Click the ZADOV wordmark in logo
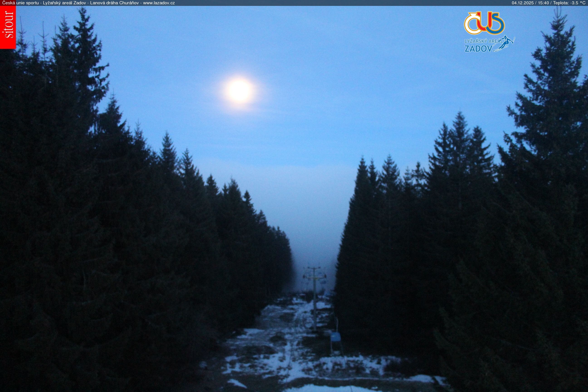Screen dimensions: 588x392 click(x=478, y=49)
